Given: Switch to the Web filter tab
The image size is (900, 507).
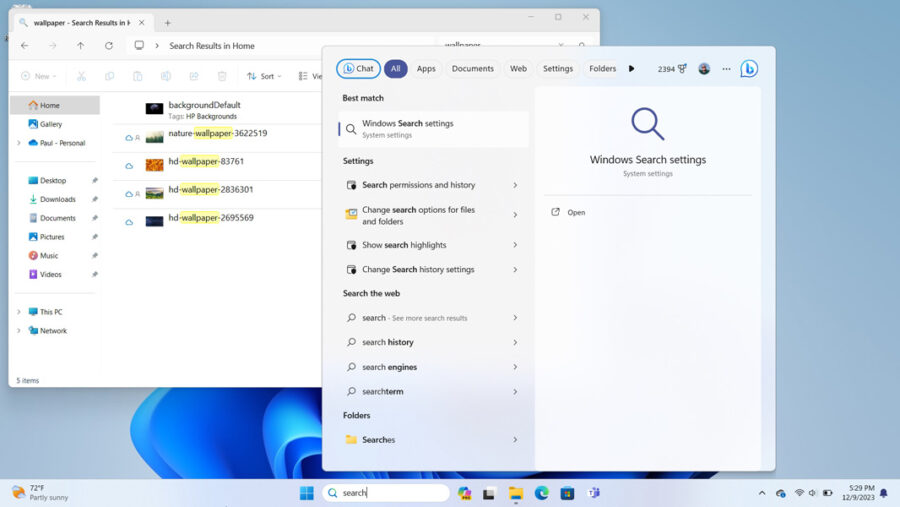Looking at the screenshot, I should pyautogui.click(x=518, y=68).
